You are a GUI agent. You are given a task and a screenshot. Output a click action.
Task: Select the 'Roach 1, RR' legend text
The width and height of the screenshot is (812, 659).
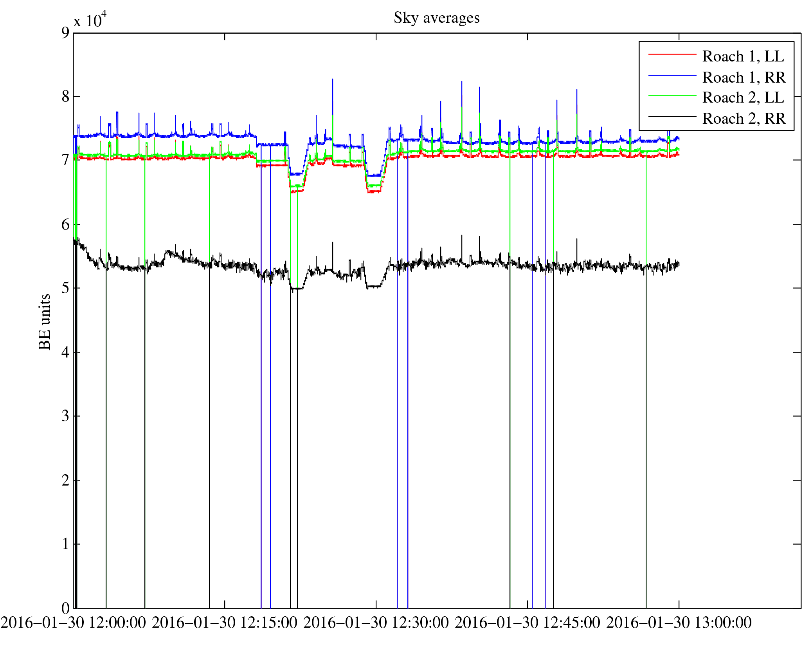tap(744, 78)
